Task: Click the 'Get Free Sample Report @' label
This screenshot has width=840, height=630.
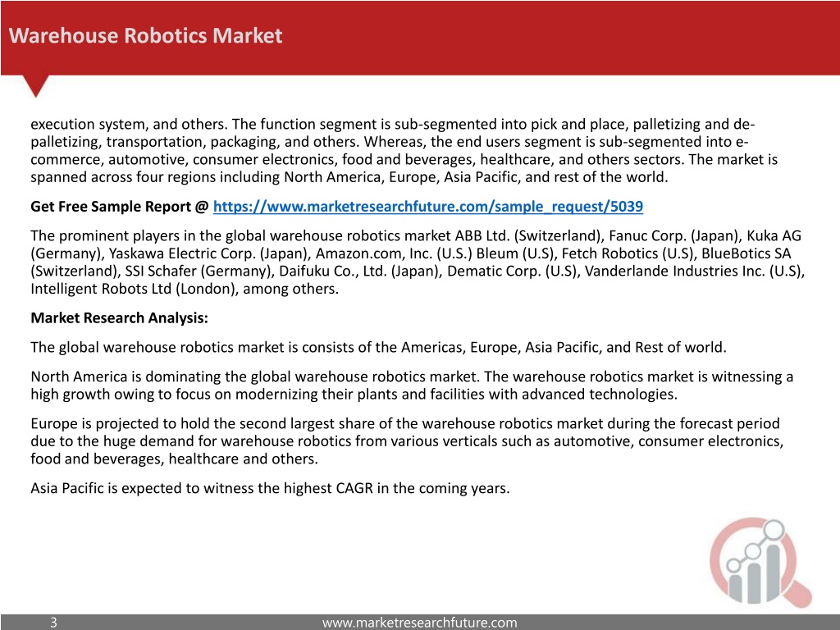Action: (x=120, y=207)
